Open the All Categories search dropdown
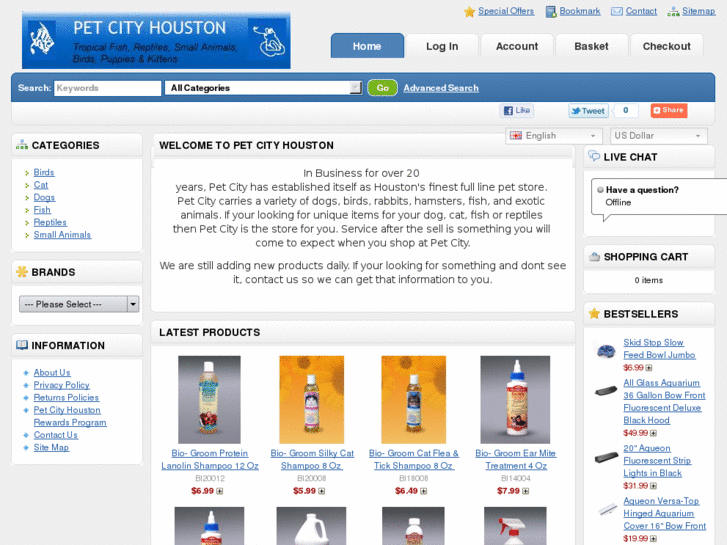Image resolution: width=727 pixels, height=545 pixels. [263, 88]
